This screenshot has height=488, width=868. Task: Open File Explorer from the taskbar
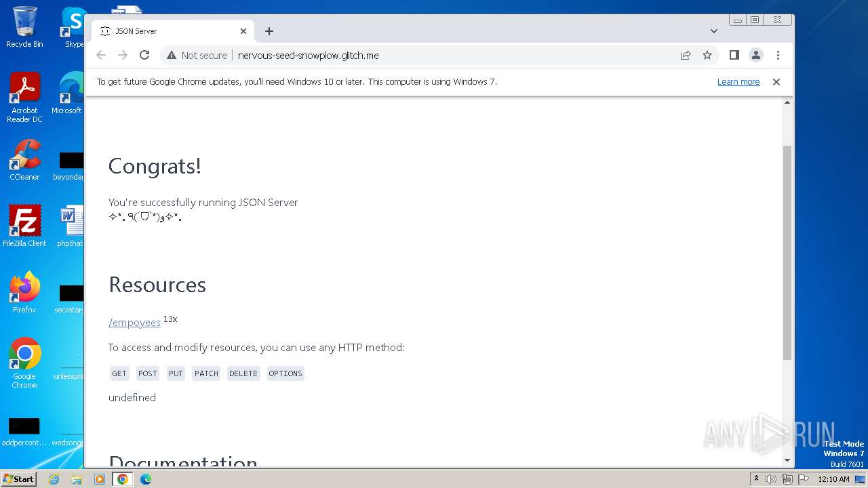click(x=77, y=479)
